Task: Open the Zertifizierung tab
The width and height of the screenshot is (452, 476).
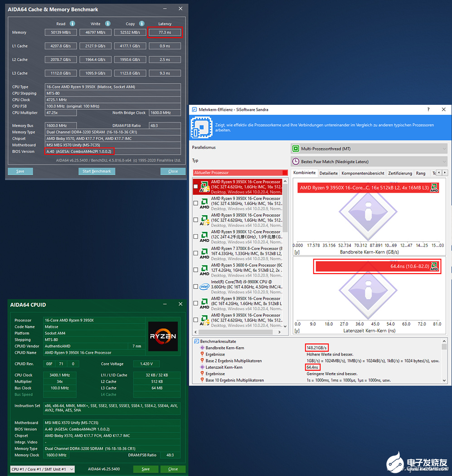Action: coord(400,173)
